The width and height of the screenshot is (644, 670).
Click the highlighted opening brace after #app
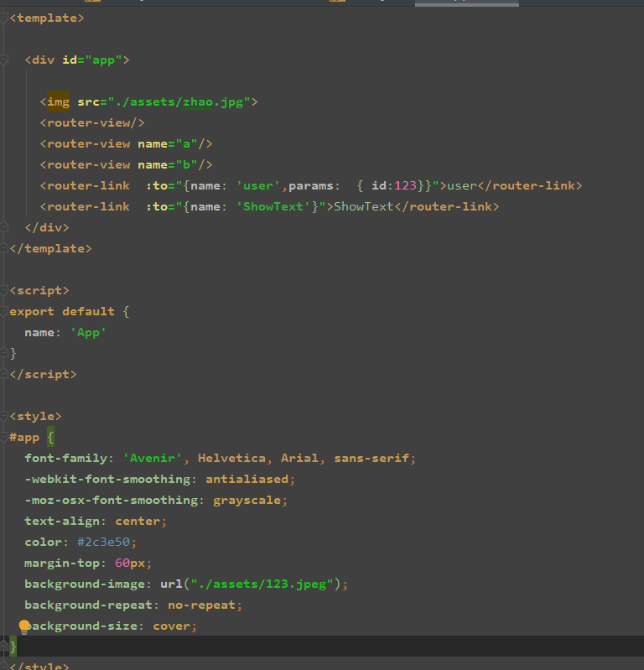[x=51, y=437]
